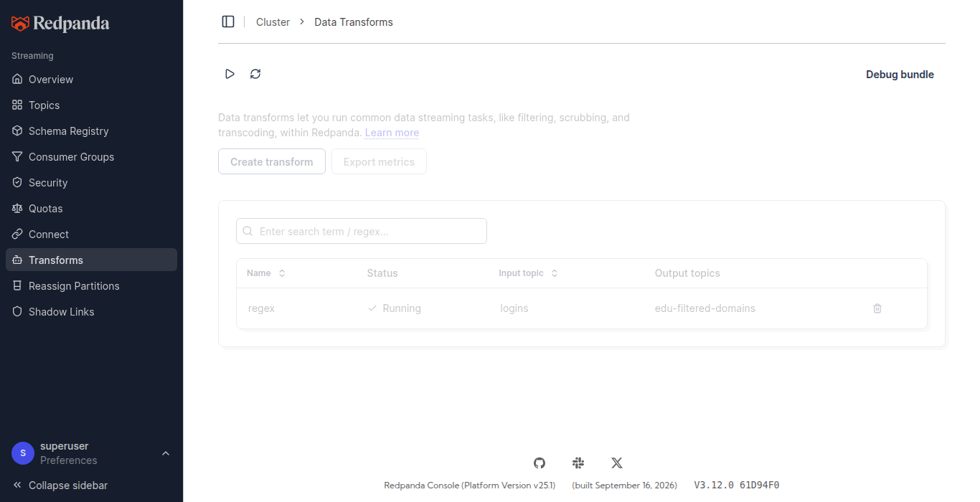Click the Debug bundle button
Viewport: 980px width, 502px height.
coord(900,75)
